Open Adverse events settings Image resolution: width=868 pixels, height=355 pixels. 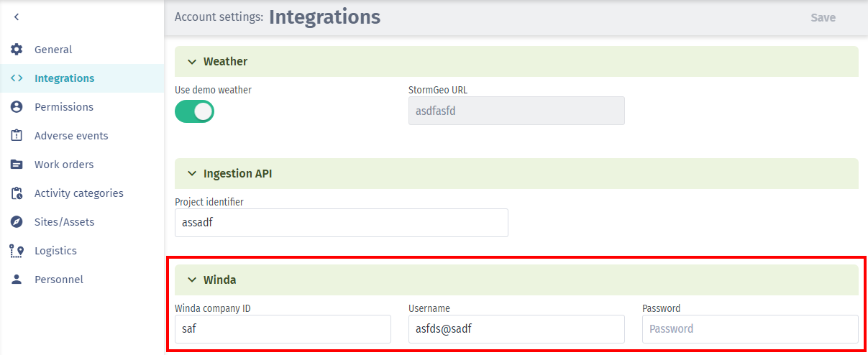point(82,136)
